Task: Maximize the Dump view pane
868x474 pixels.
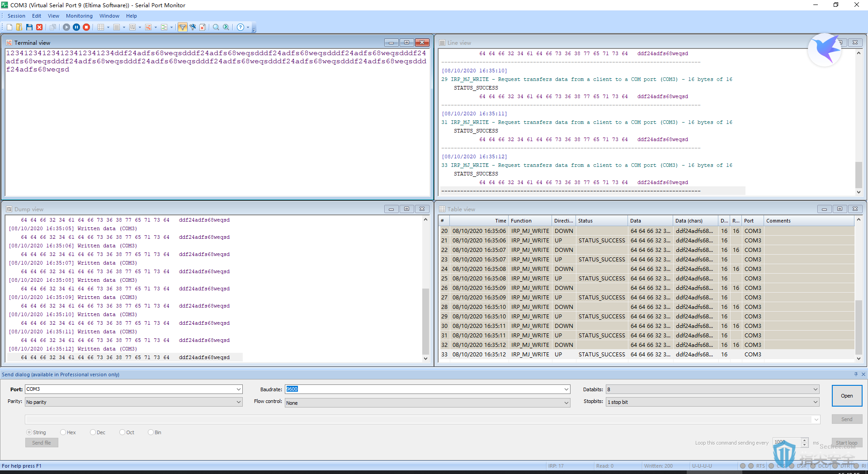Action: click(406, 209)
